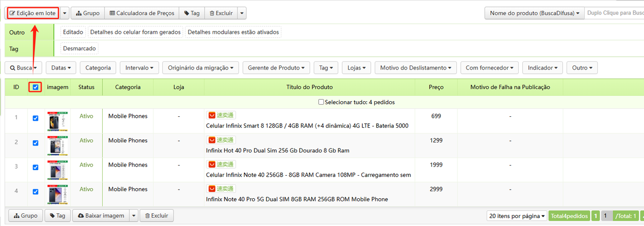Open Com fornecedor dropdown

point(490,67)
